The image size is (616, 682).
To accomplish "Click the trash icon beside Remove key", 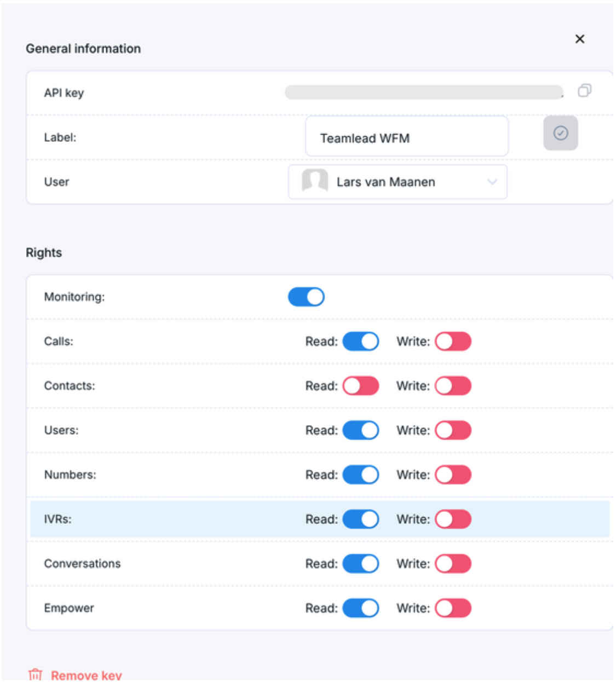I will pyautogui.click(x=35, y=674).
